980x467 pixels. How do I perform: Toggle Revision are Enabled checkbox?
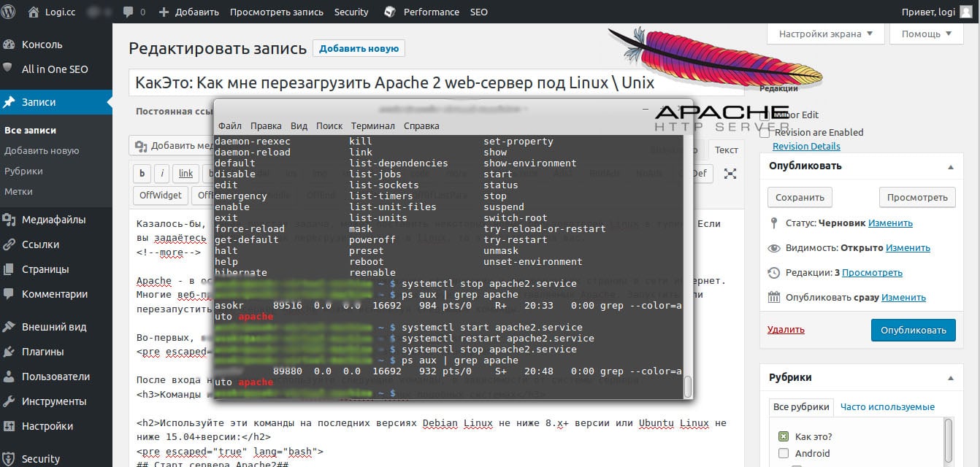pyautogui.click(x=765, y=132)
